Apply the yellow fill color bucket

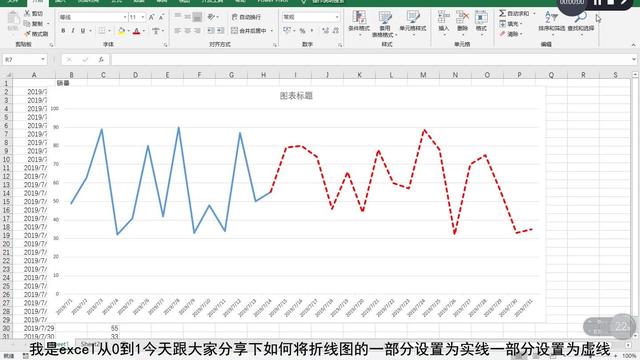coord(121,31)
